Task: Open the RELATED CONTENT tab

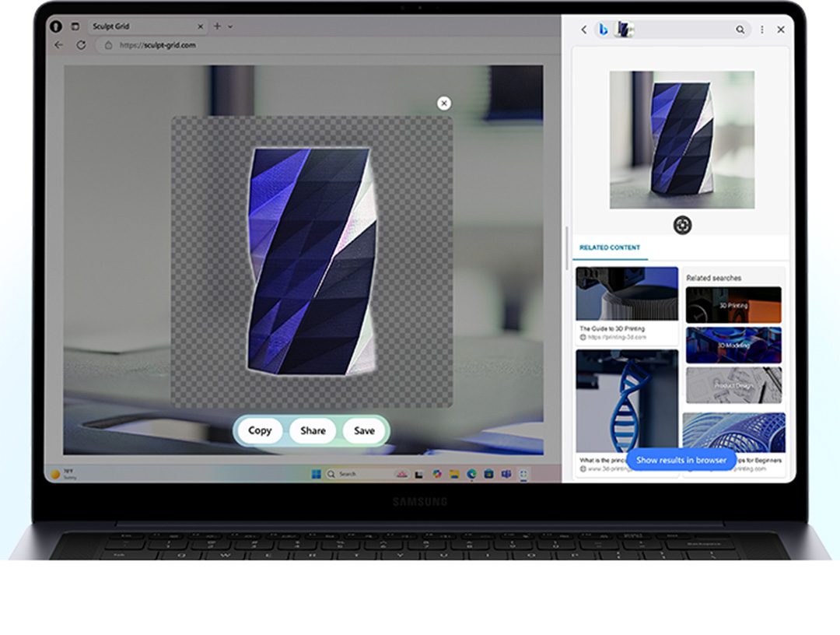Action: click(x=610, y=247)
